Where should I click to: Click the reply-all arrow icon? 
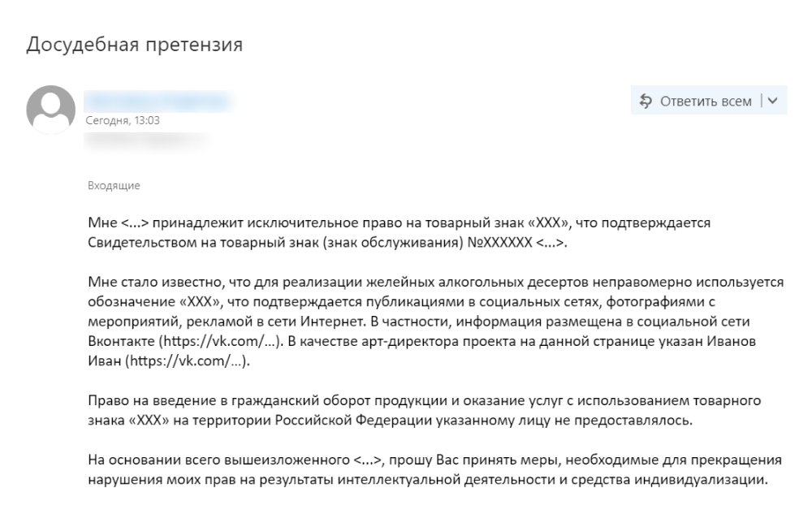pos(646,101)
